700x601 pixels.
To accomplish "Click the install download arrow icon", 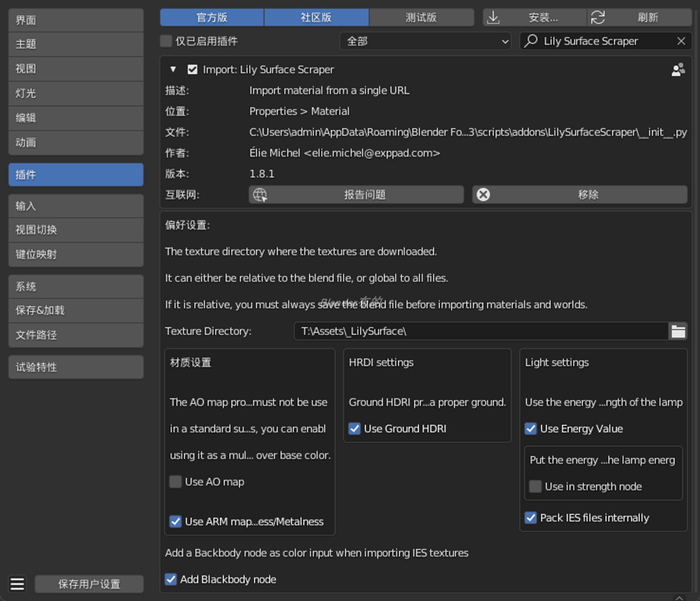I will click(x=493, y=18).
